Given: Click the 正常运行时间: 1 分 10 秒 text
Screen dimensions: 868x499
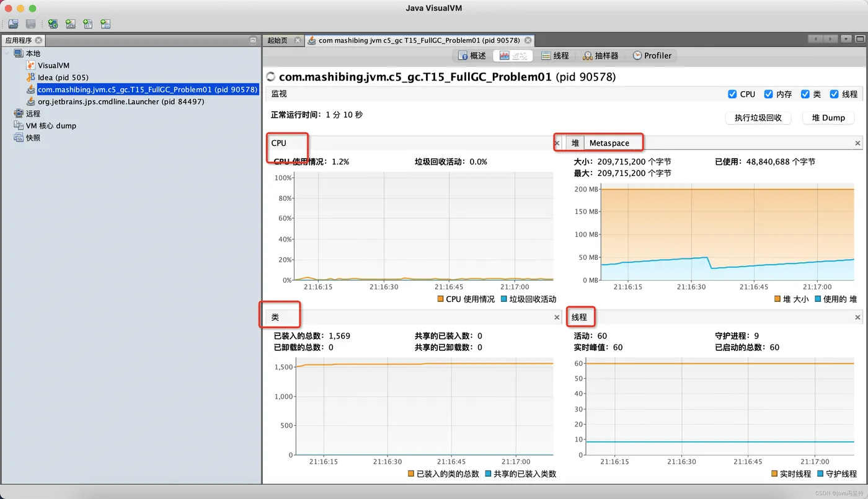Looking at the screenshot, I should point(317,115).
